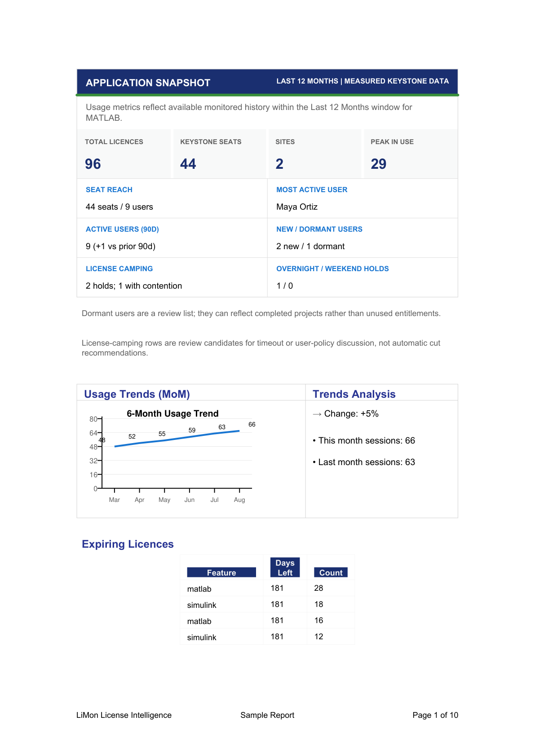Click '9 (+1 vs prior 90d)' value
The height and width of the screenshot is (756, 535).
(120, 246)
